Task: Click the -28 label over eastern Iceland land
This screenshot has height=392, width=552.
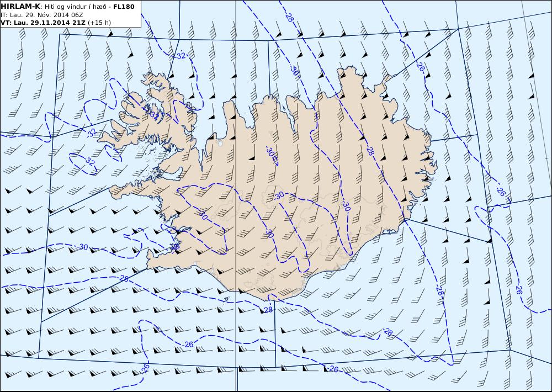Action: pyautogui.click(x=369, y=151)
